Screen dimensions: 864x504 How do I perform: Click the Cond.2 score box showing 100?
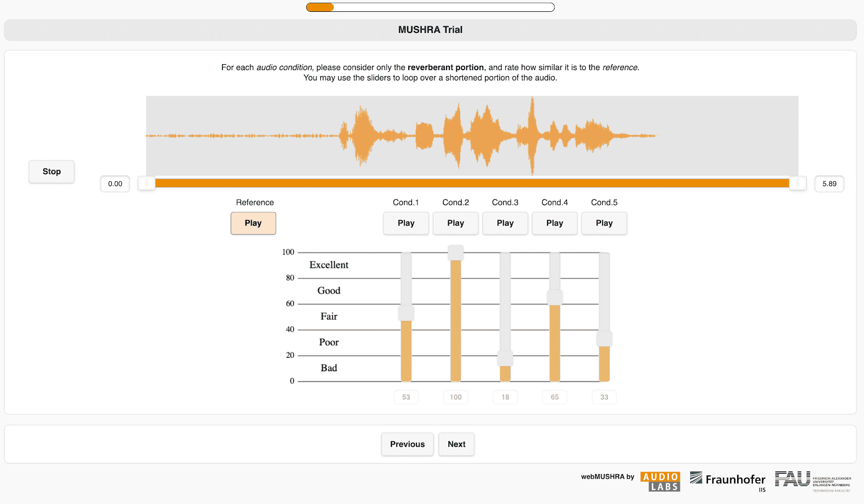click(456, 397)
